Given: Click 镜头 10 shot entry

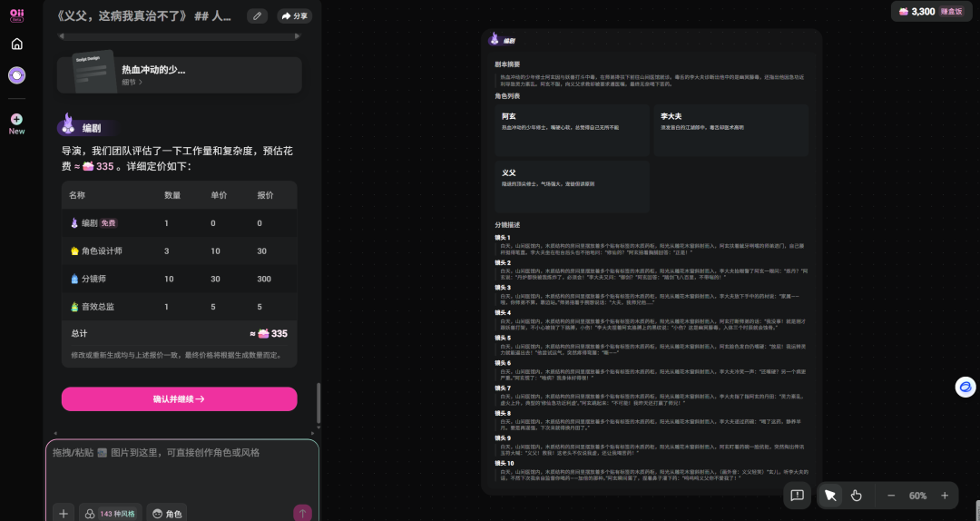Looking at the screenshot, I should [x=652, y=471].
